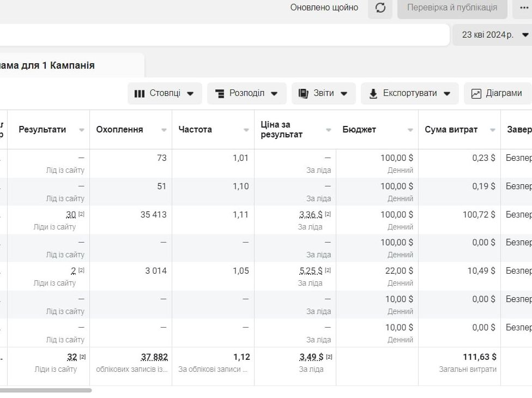This screenshot has width=532, height=398.
Task: Click the reports icon in Звіти button
Action: click(x=304, y=93)
